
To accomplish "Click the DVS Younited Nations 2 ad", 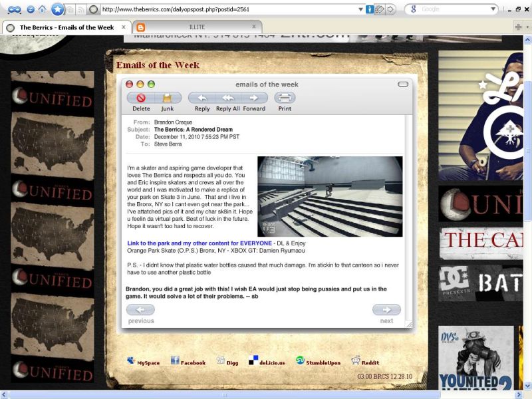I will 475,358.
